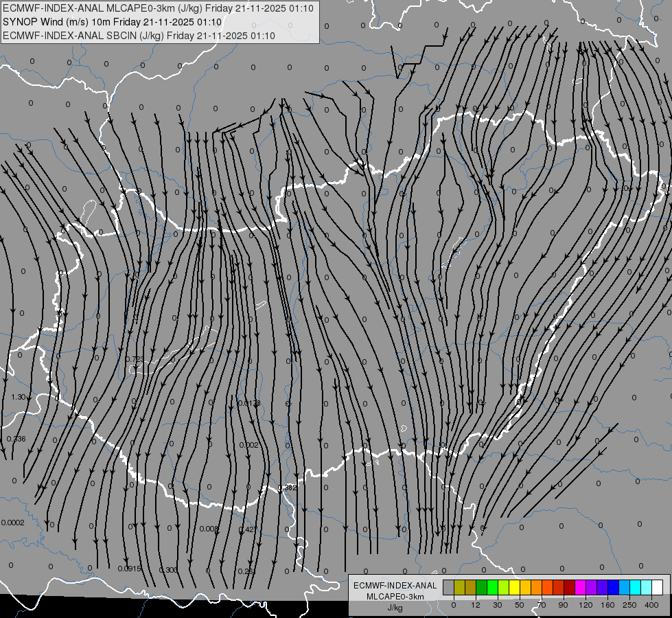The image size is (672, 618).
Task: Click the dark green legend swatch
Action: click(x=481, y=587)
